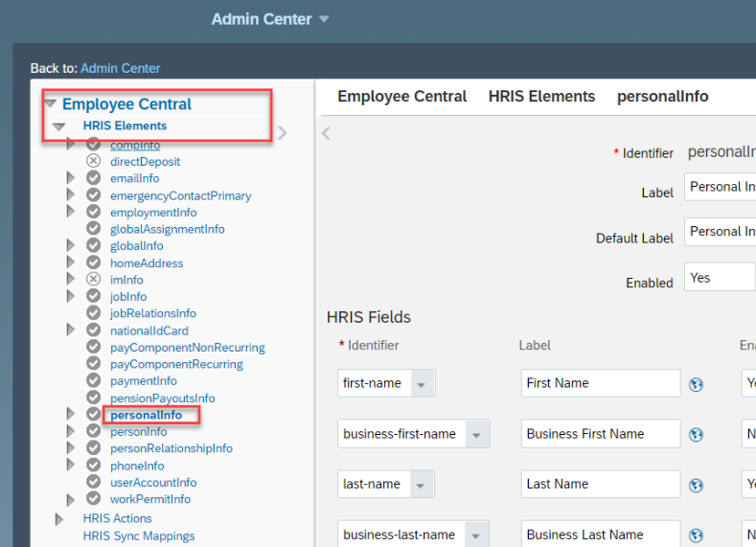Click the check icon beside payComponentRecurring
The width and height of the screenshot is (756, 547).
94,363
